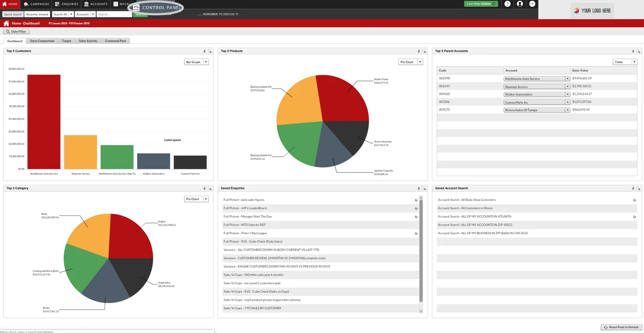
Task: Click the home icon beside Home - Dashboard
Action: [6, 23]
